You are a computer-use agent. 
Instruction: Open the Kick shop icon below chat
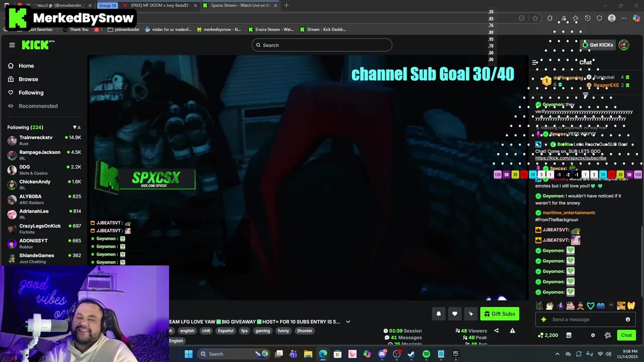point(569,335)
